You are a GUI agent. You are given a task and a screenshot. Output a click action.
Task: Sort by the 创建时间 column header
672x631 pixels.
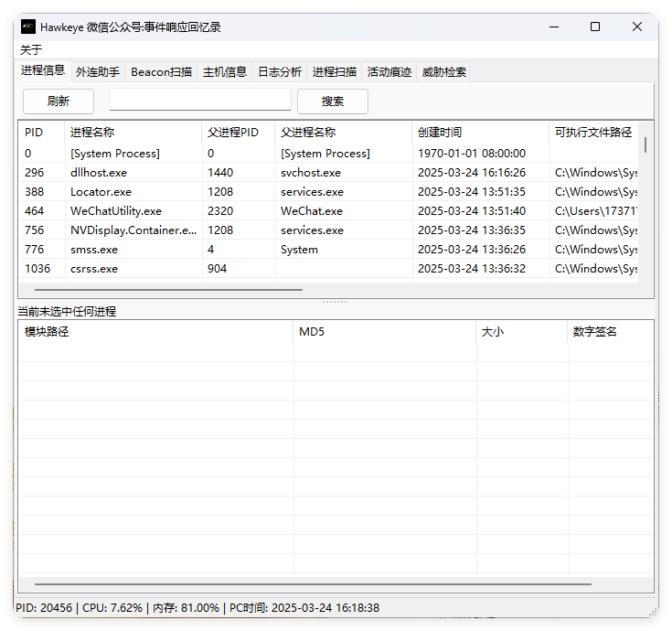pos(479,133)
